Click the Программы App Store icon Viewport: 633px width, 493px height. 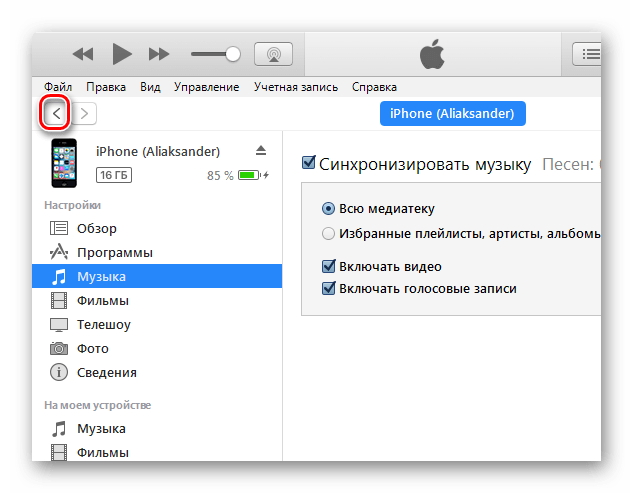coord(59,252)
